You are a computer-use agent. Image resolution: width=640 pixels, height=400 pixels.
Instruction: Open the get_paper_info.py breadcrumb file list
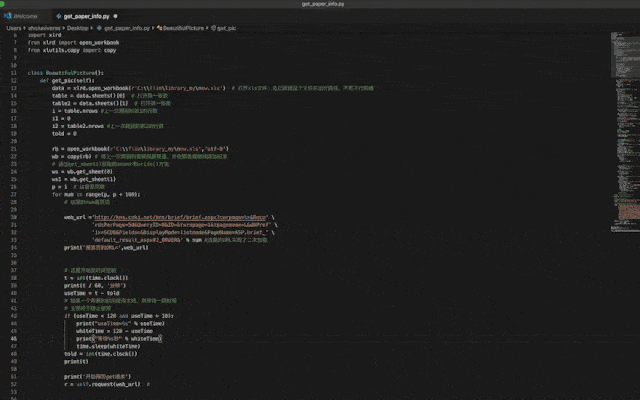127,28
